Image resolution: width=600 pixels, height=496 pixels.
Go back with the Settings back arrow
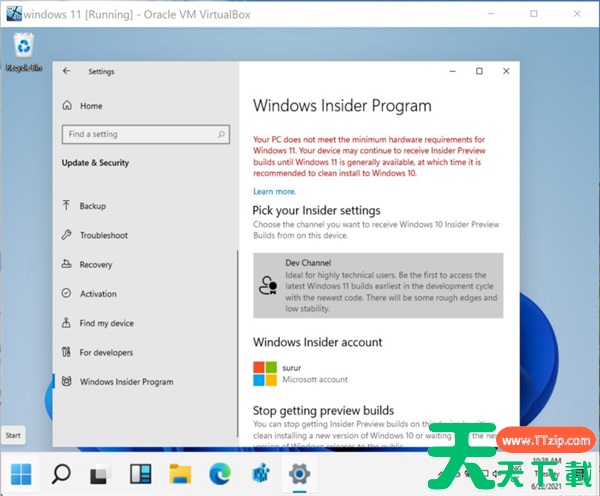click(67, 71)
